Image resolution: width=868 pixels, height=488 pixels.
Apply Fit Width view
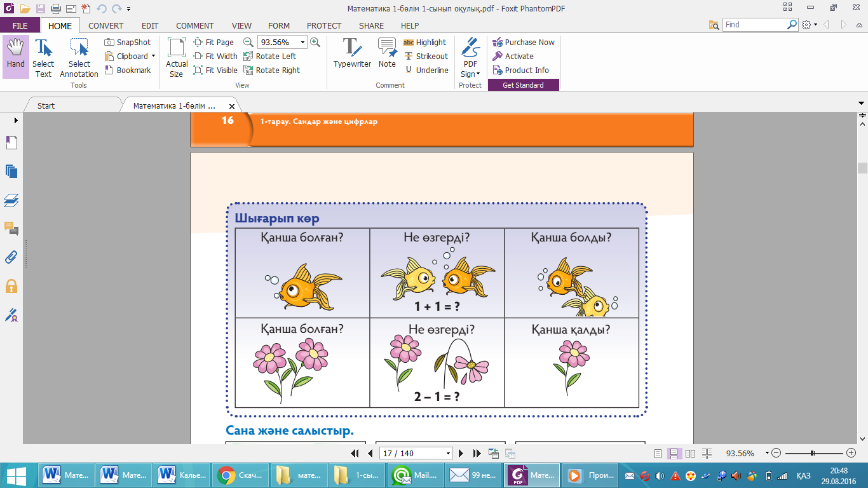(x=215, y=56)
